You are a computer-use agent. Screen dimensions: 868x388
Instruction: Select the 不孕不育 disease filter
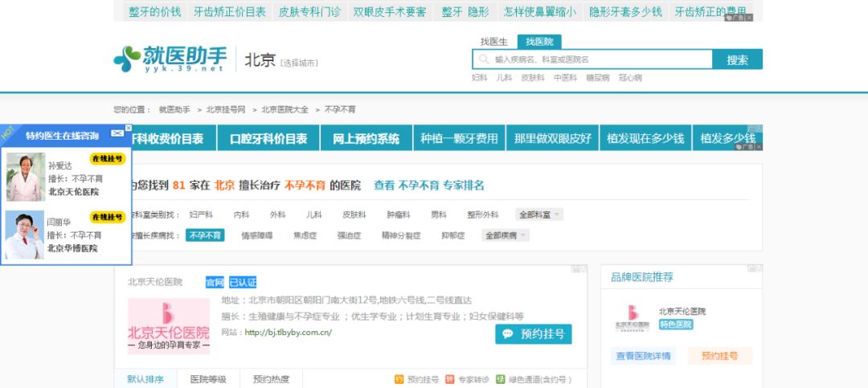[205, 235]
